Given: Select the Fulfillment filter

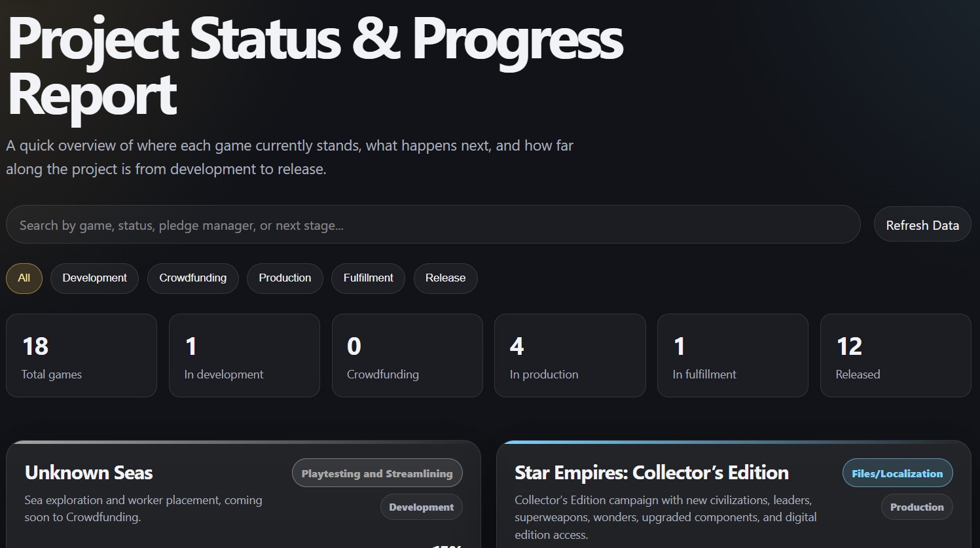Looking at the screenshot, I should [368, 278].
